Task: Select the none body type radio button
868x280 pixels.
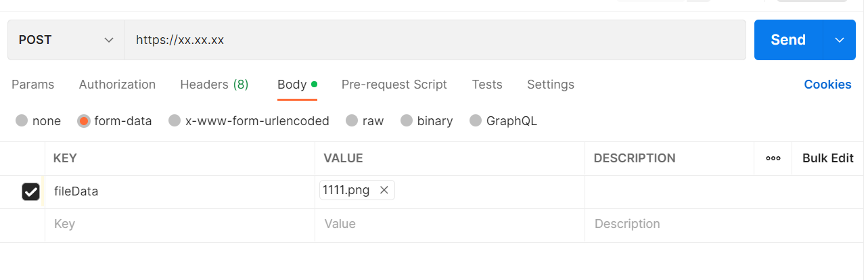Action: (22, 121)
